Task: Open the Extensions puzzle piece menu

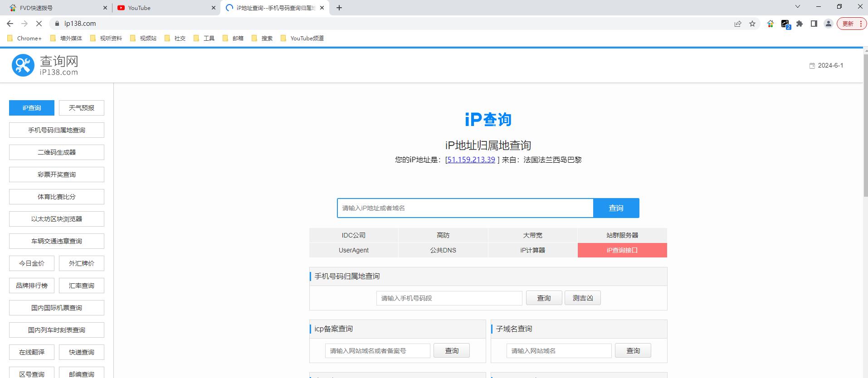Action: 800,24
